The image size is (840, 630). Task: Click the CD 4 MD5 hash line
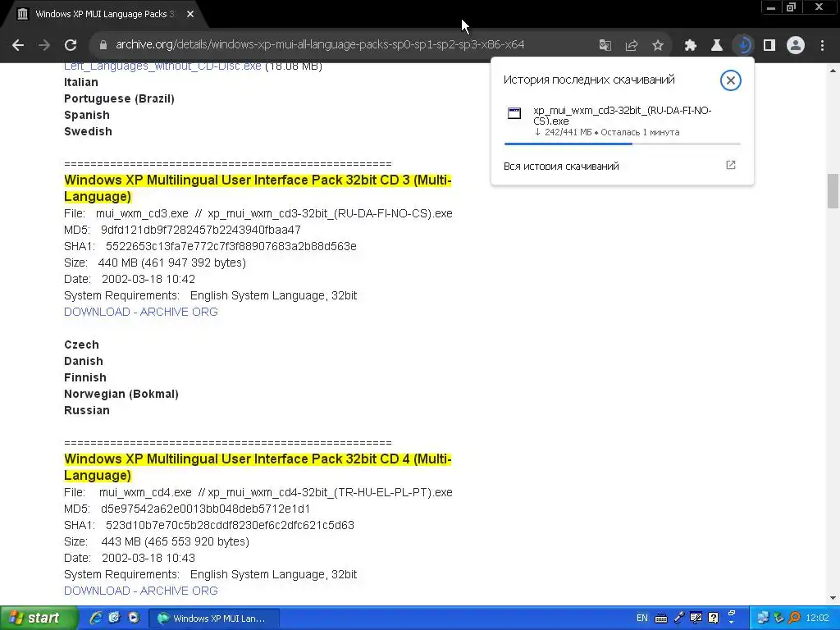click(x=187, y=509)
